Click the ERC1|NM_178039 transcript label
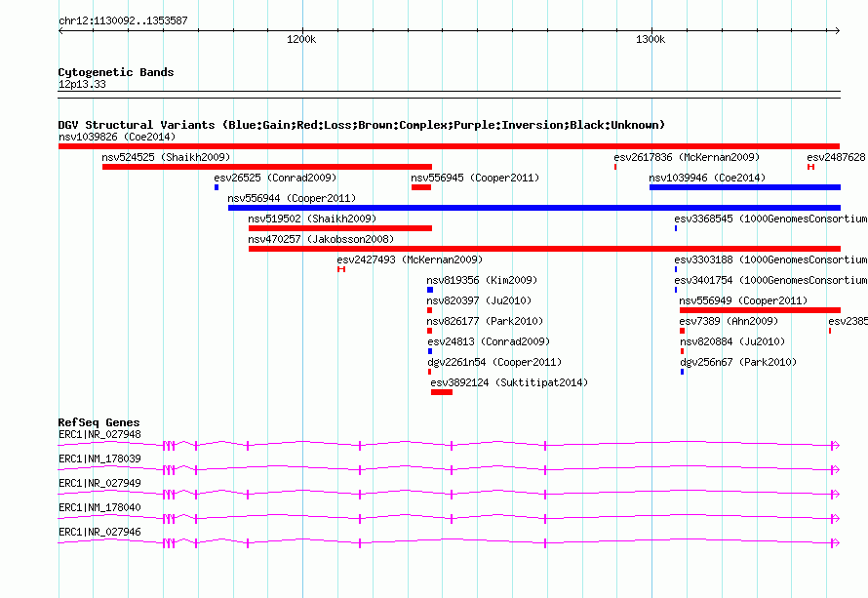The image size is (868, 598). 99,459
